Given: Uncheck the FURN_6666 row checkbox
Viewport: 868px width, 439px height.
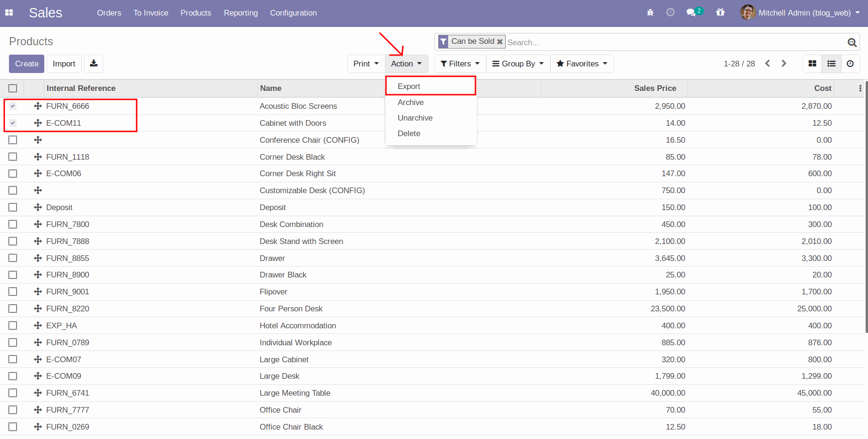Looking at the screenshot, I should pos(13,106).
